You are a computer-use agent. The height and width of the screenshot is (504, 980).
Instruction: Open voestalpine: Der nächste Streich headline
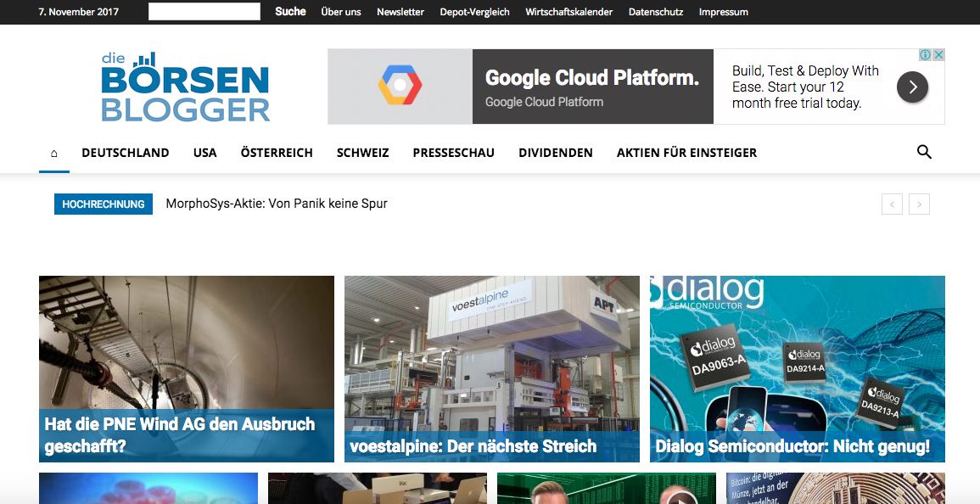coord(473,446)
